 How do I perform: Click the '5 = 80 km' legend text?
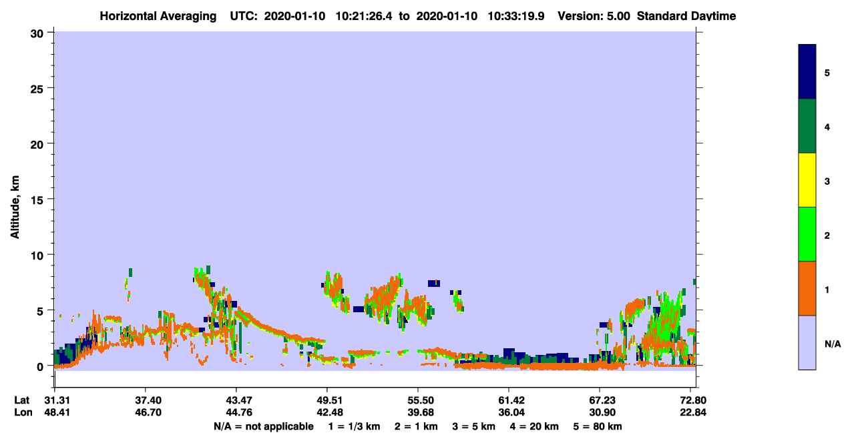click(598, 426)
